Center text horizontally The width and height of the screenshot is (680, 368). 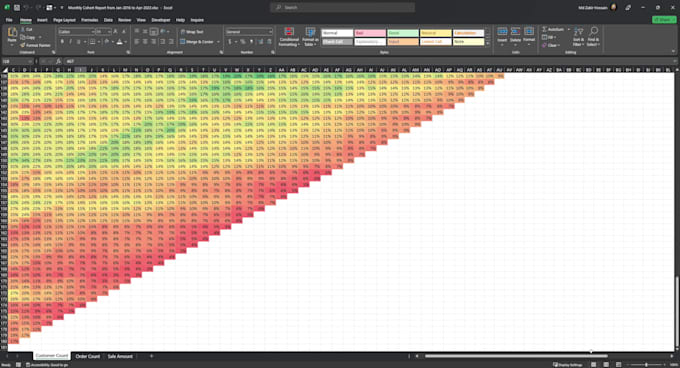[145, 42]
